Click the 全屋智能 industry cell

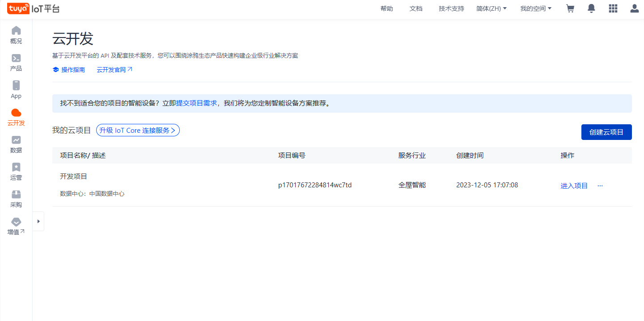412,185
